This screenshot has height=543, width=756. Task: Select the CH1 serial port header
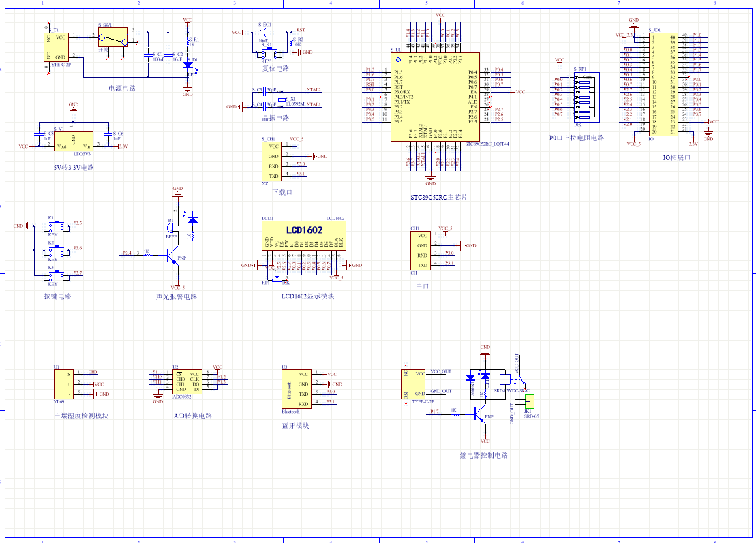click(421, 251)
